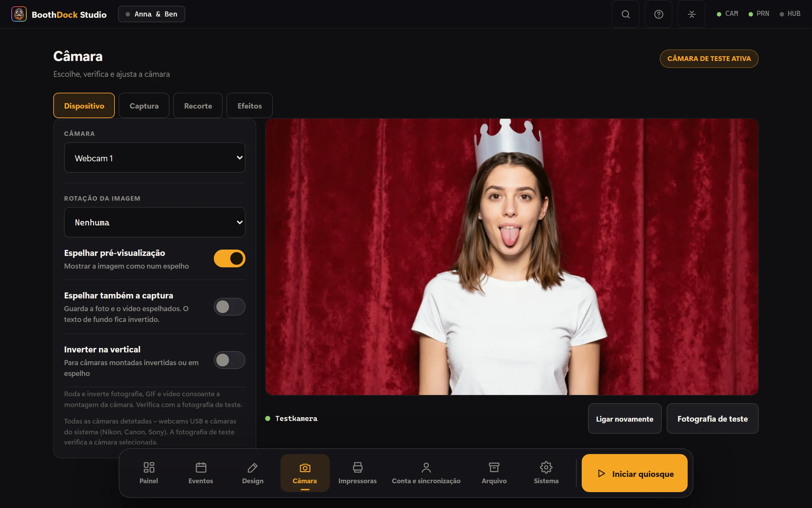
Task: Click the camera preview image
Action: (x=512, y=257)
